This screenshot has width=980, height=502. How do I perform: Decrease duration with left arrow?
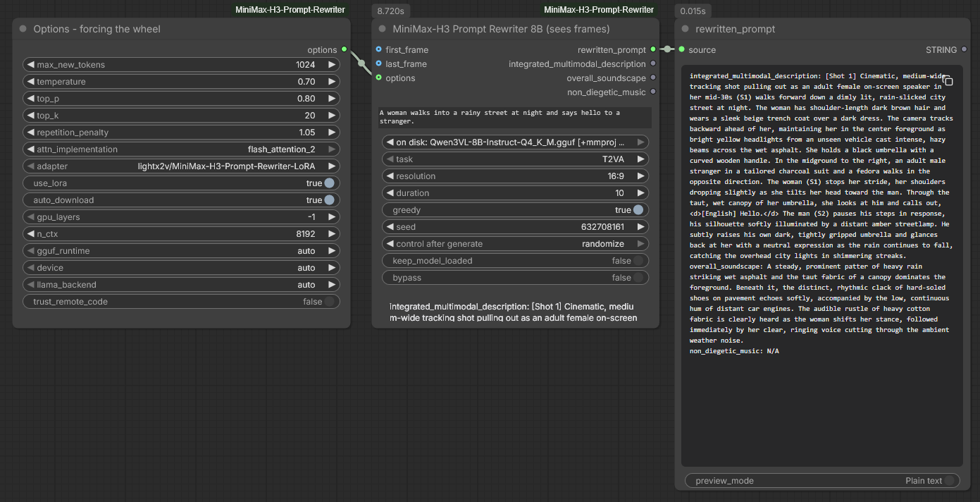(x=390, y=193)
